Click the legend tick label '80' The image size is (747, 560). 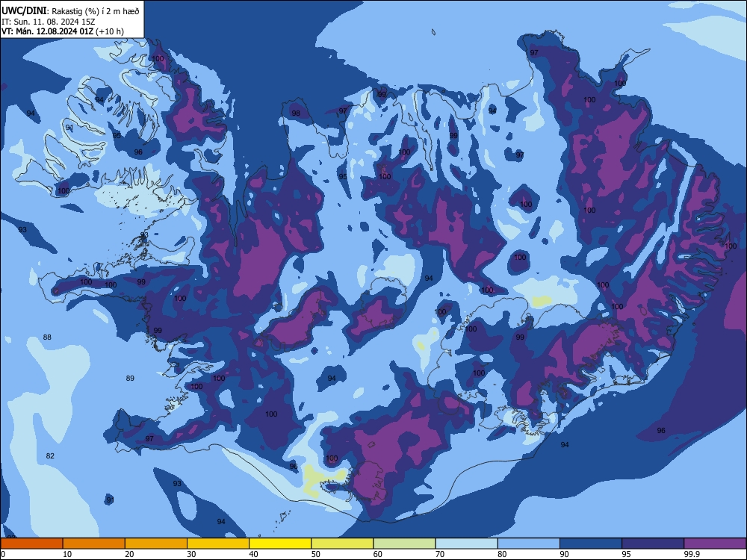502,554
